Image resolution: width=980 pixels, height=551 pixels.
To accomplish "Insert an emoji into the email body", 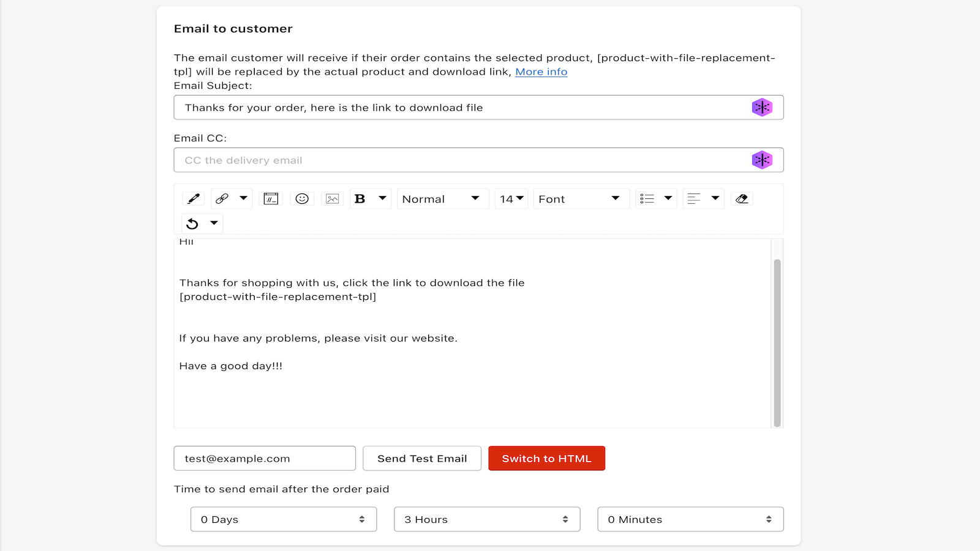I will [301, 198].
